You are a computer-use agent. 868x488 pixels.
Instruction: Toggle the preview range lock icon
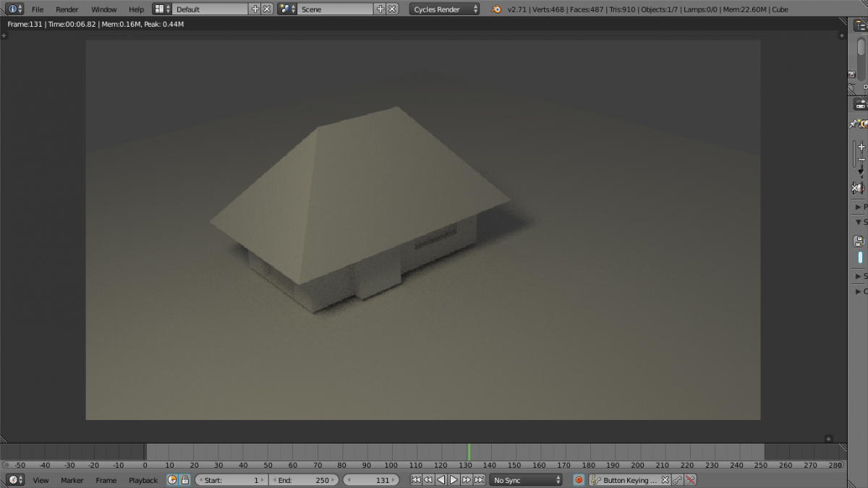point(184,480)
